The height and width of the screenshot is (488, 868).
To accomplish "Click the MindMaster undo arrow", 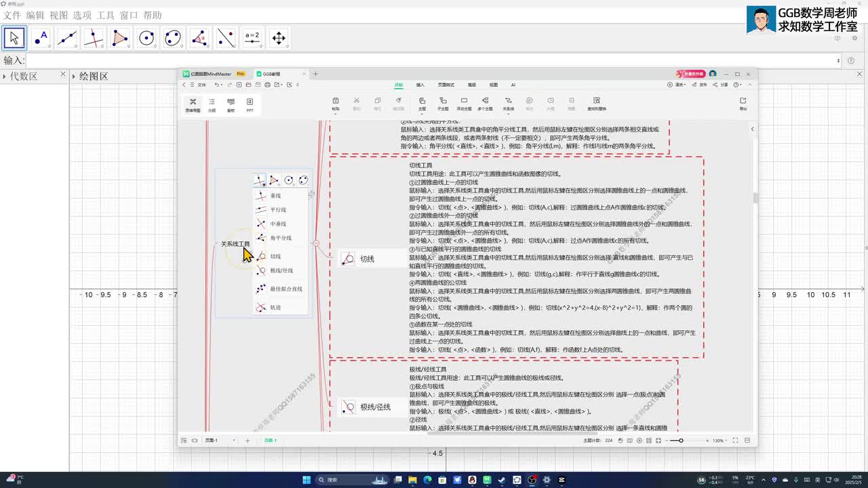I will [x=216, y=85].
